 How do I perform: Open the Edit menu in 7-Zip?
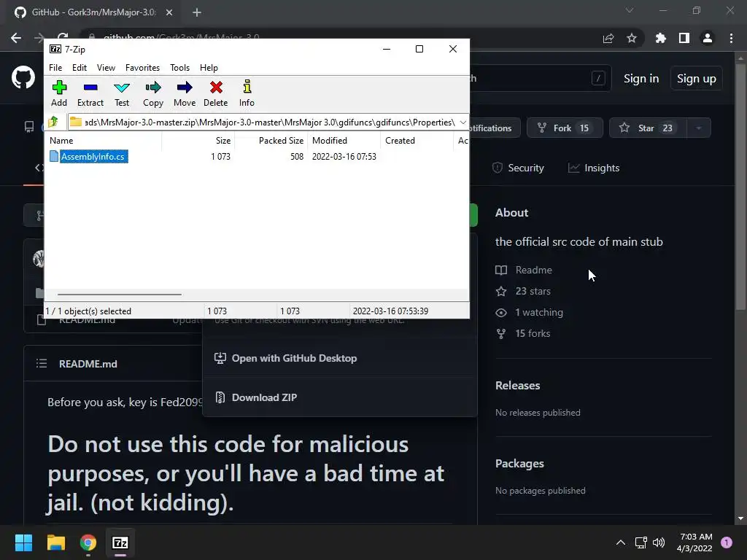pos(79,68)
